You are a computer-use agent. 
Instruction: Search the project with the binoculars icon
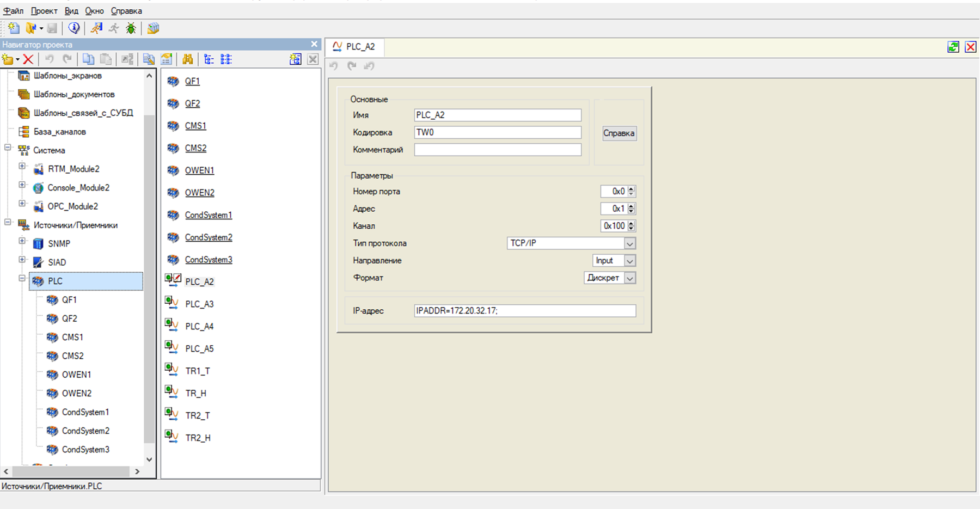click(x=188, y=59)
